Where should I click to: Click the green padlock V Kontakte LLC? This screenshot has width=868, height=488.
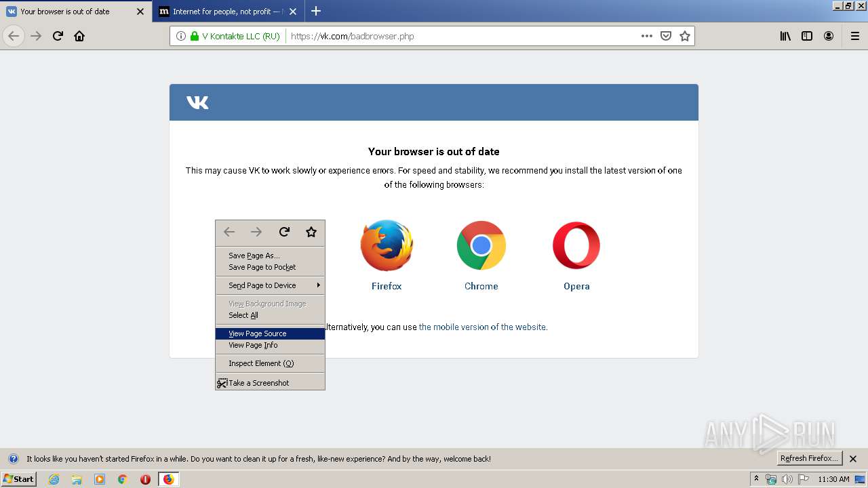pyautogui.click(x=235, y=36)
